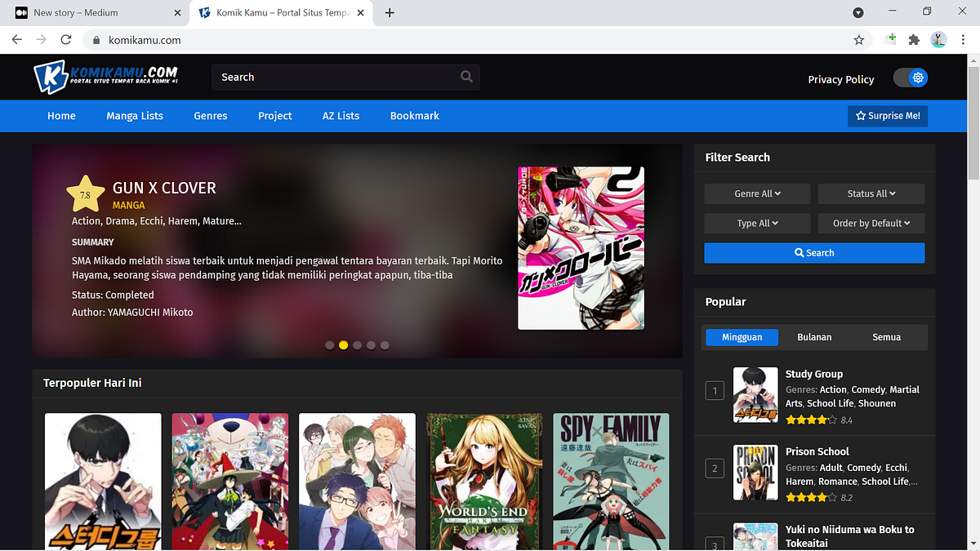Click the Ecchi genre link under Prison School
Screen dimensions: 980x551
click(x=895, y=468)
